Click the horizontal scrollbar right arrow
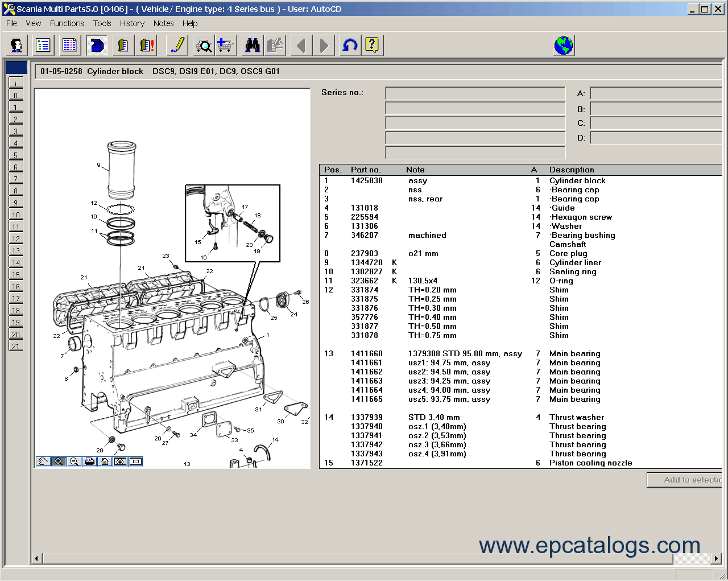 point(717,559)
